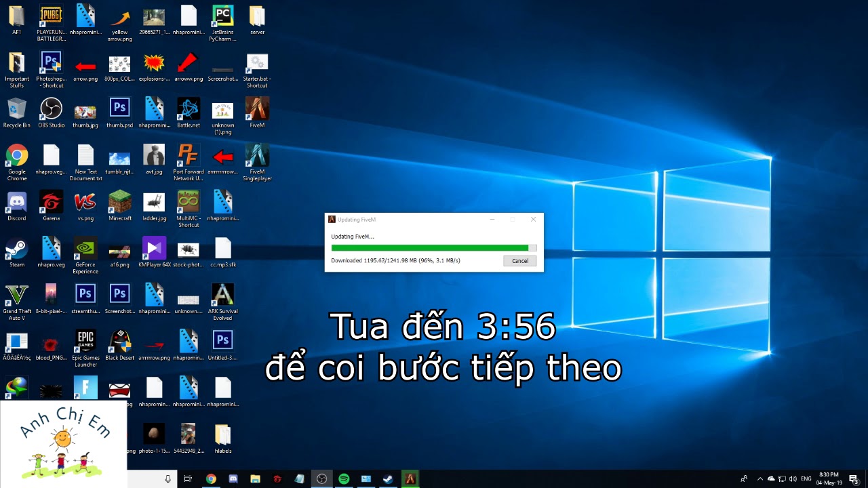
Task: Open Important Stuffs folder
Action: 16,69
